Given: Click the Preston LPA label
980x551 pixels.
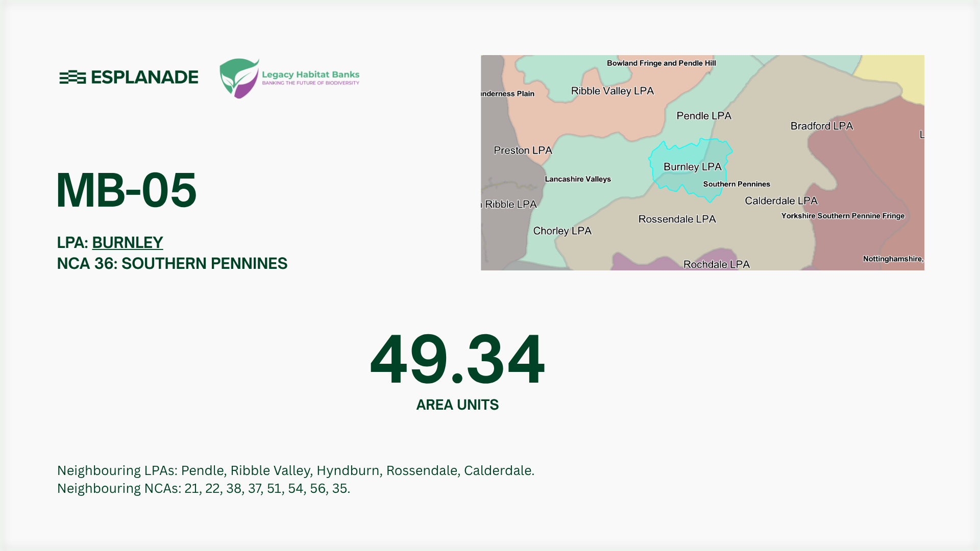Looking at the screenshot, I should point(523,151).
